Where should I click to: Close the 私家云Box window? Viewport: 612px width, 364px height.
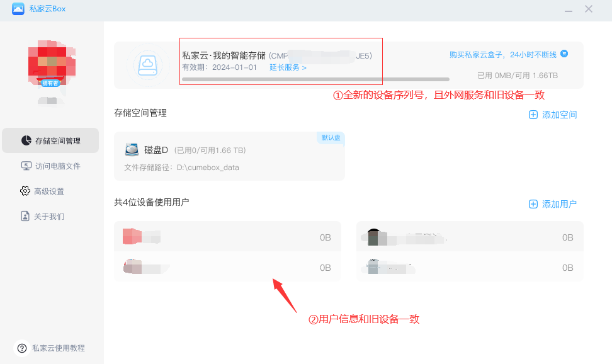coord(589,9)
